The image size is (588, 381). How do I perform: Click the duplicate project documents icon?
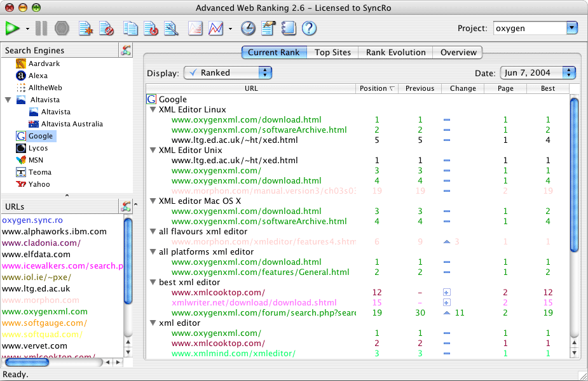coord(130,29)
